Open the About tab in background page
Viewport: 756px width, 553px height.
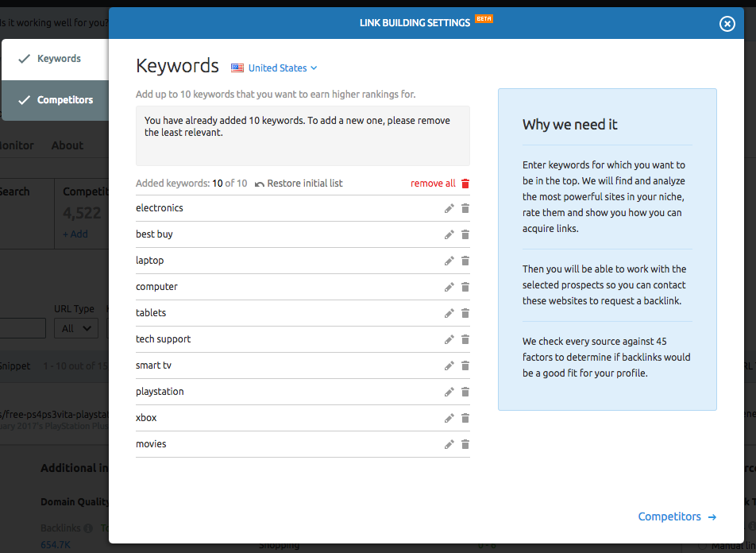pos(67,145)
